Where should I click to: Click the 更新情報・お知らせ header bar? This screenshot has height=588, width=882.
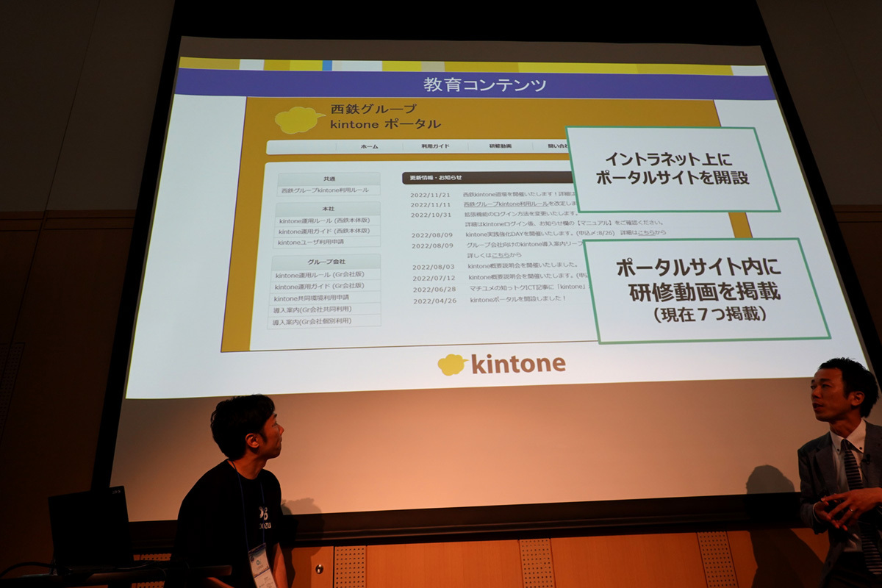pos(487,178)
